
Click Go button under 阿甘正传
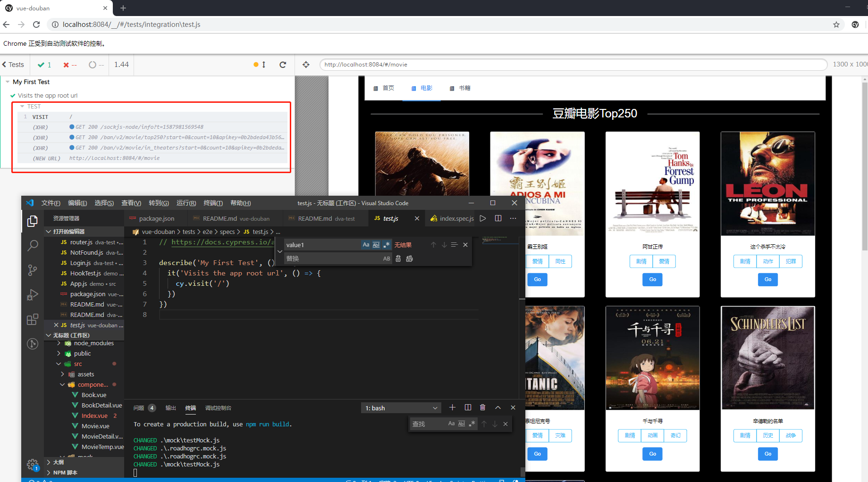pos(652,279)
